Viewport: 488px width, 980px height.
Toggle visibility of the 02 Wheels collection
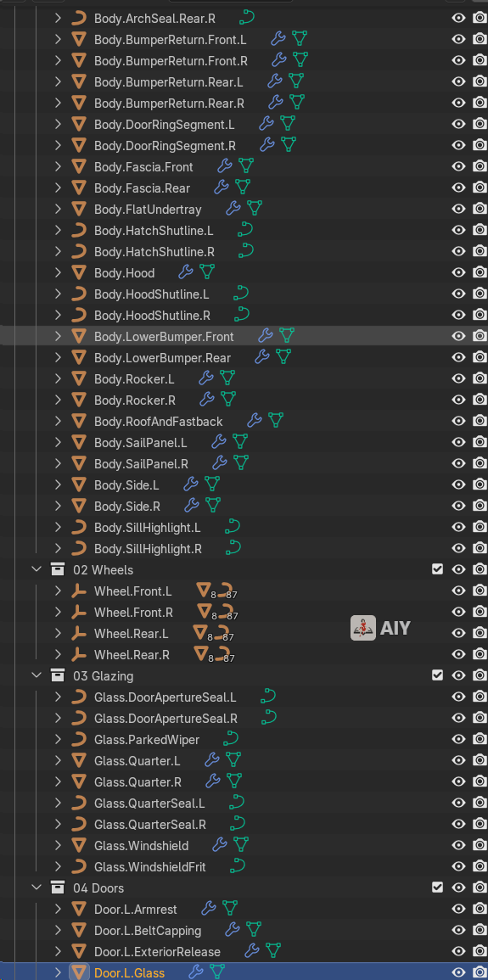458,569
